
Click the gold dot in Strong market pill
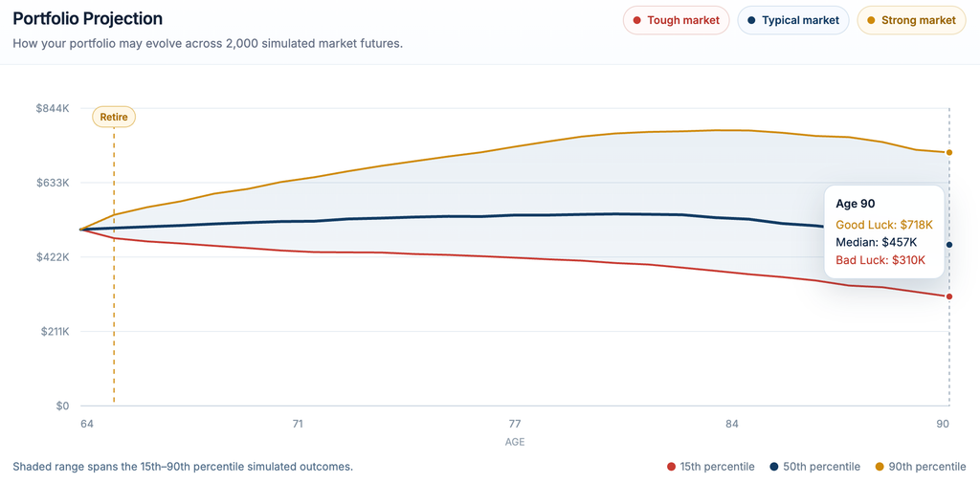(x=871, y=20)
